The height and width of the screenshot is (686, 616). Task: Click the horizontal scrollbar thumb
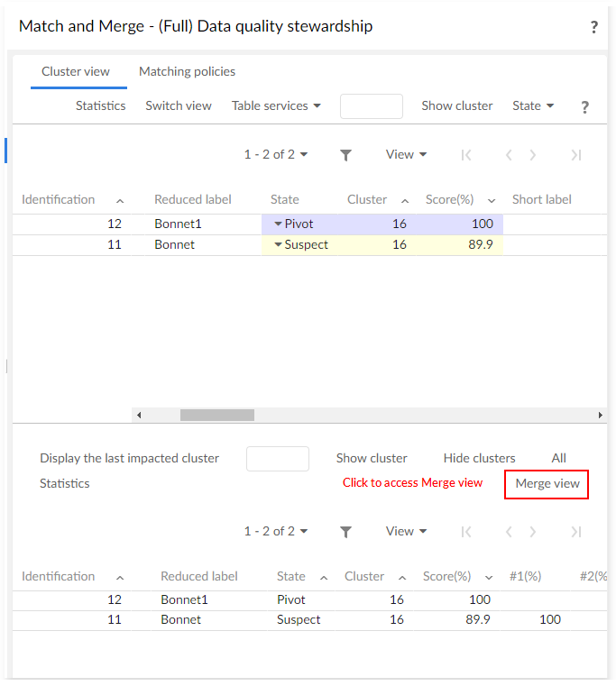(216, 416)
